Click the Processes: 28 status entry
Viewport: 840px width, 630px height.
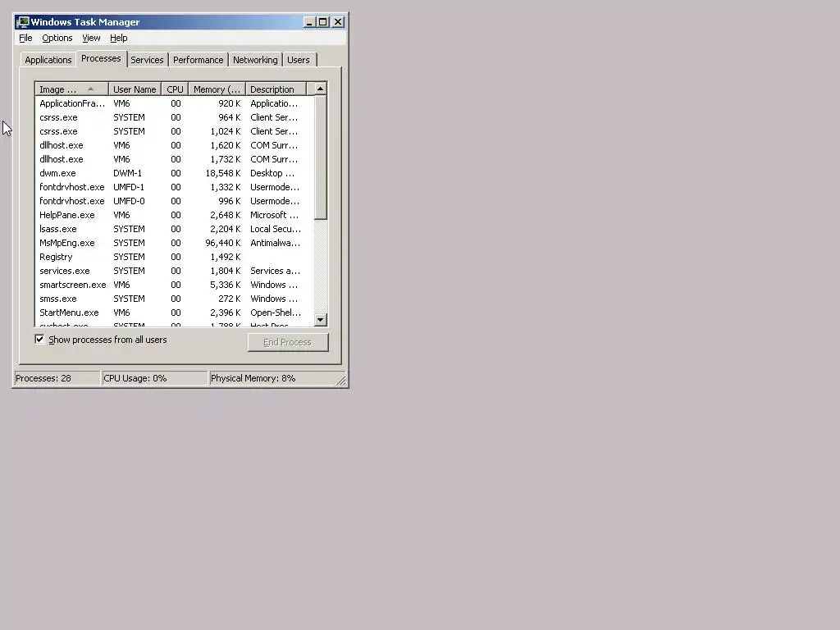point(57,378)
